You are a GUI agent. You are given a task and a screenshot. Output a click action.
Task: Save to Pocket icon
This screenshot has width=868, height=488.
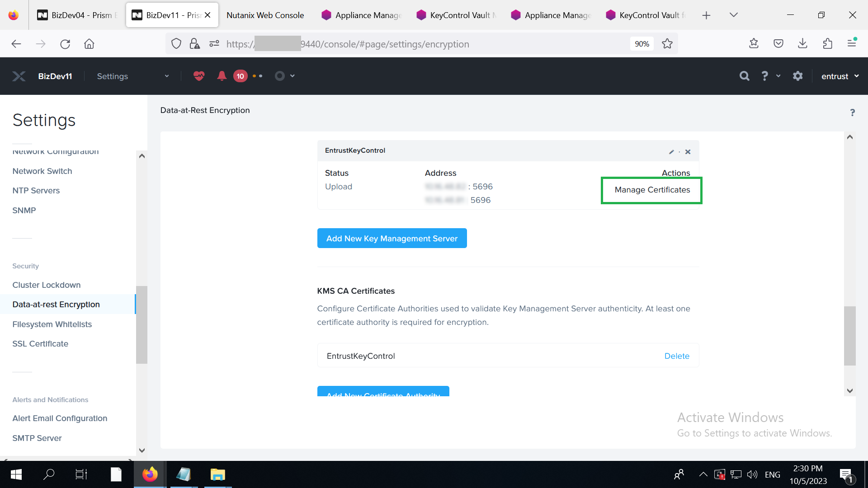(778, 44)
